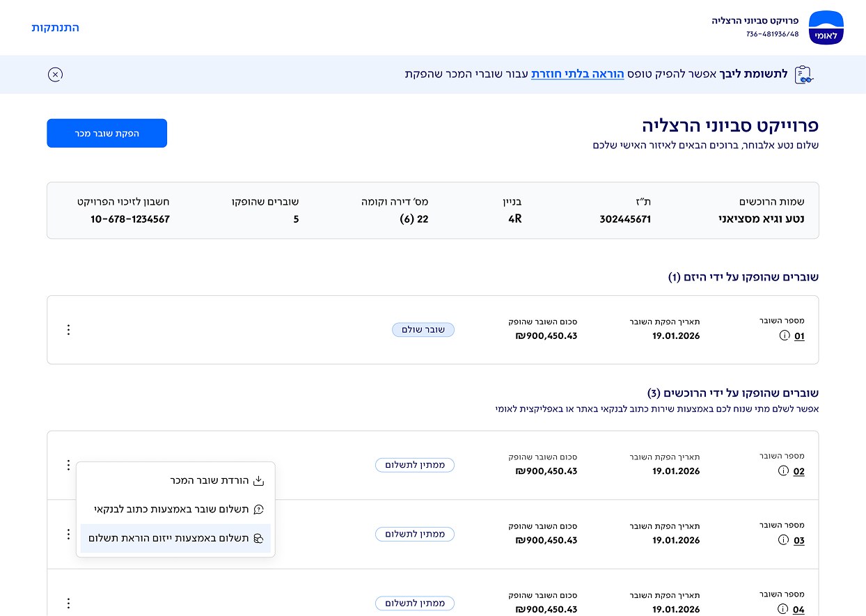Close the notification banner with the X icon

point(56,74)
